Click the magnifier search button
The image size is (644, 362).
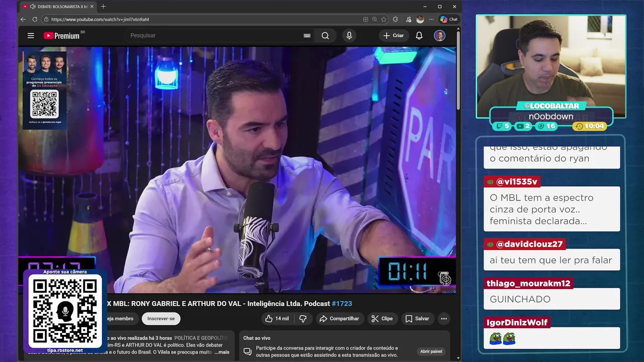click(325, 36)
